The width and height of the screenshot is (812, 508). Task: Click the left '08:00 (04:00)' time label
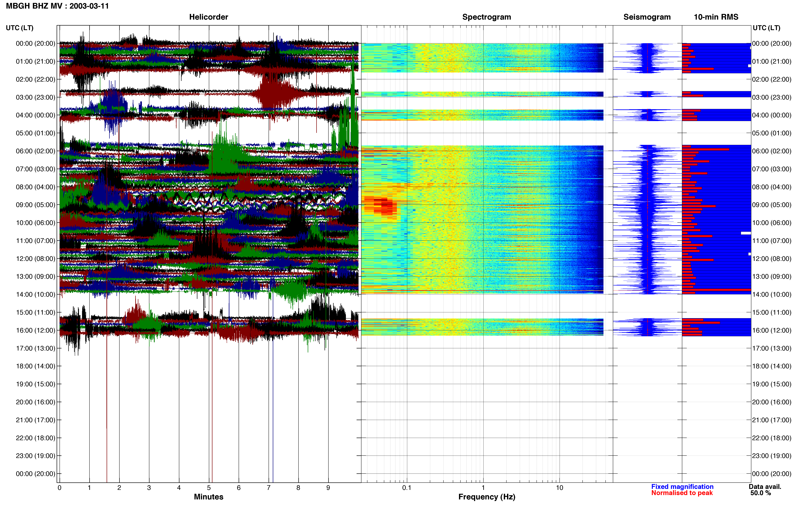tap(36, 187)
